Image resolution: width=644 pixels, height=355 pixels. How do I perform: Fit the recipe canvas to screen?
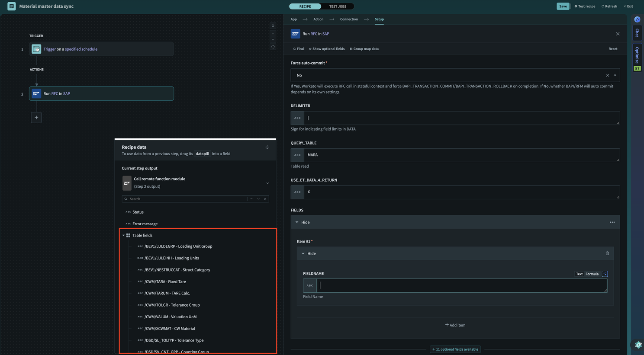pyautogui.click(x=273, y=47)
